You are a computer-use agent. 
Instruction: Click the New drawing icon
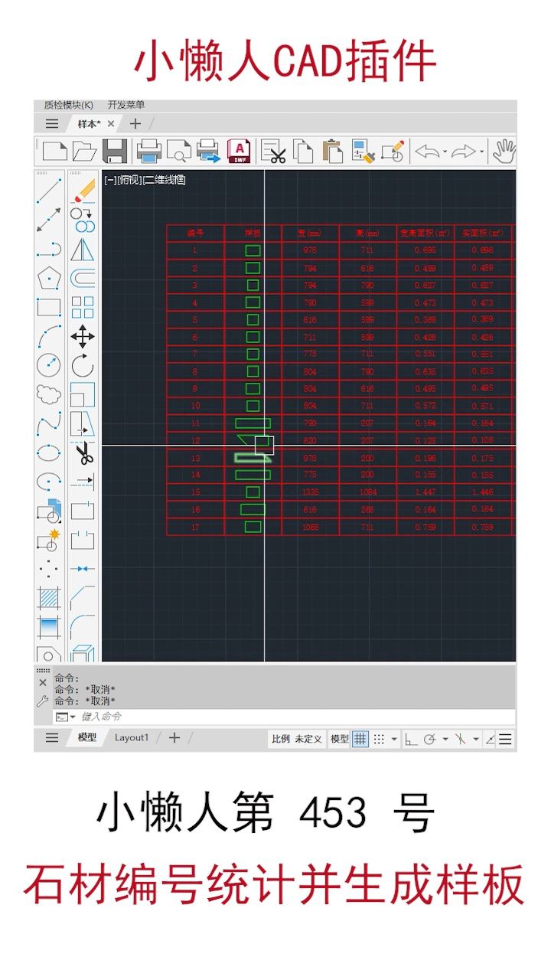54,151
